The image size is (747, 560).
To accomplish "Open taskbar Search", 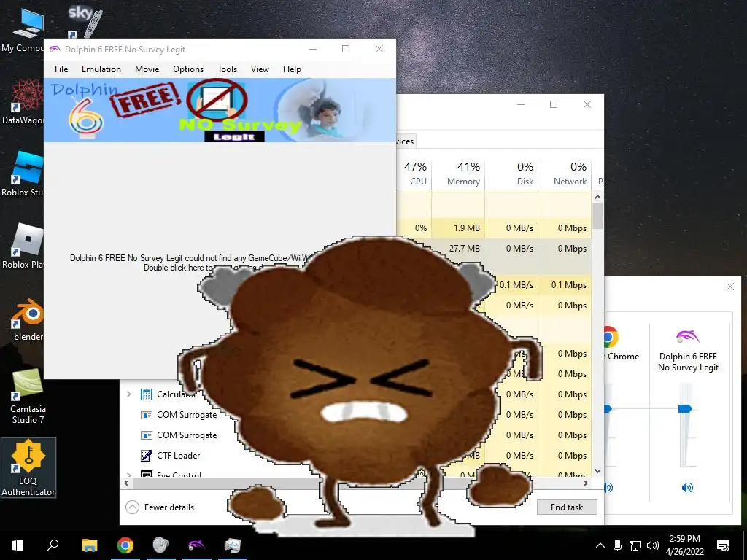I will (53, 545).
